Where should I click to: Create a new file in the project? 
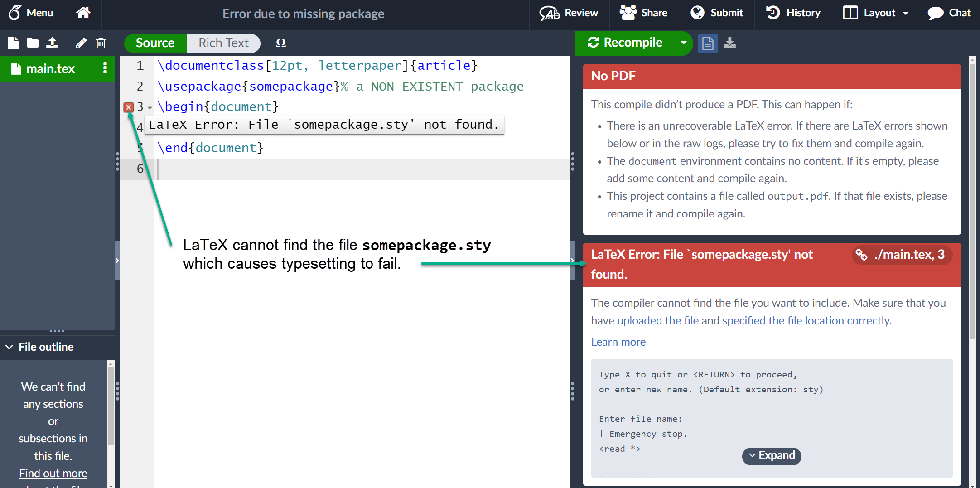click(x=13, y=43)
